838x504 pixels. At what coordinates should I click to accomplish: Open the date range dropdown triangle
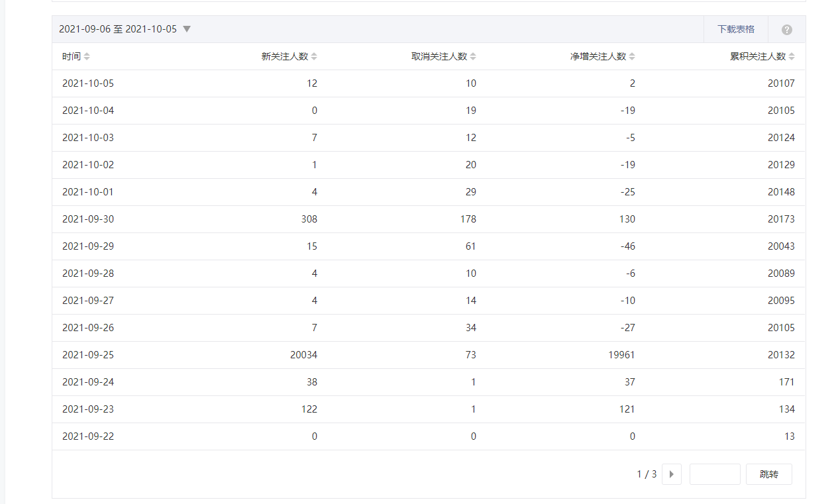pyautogui.click(x=187, y=29)
